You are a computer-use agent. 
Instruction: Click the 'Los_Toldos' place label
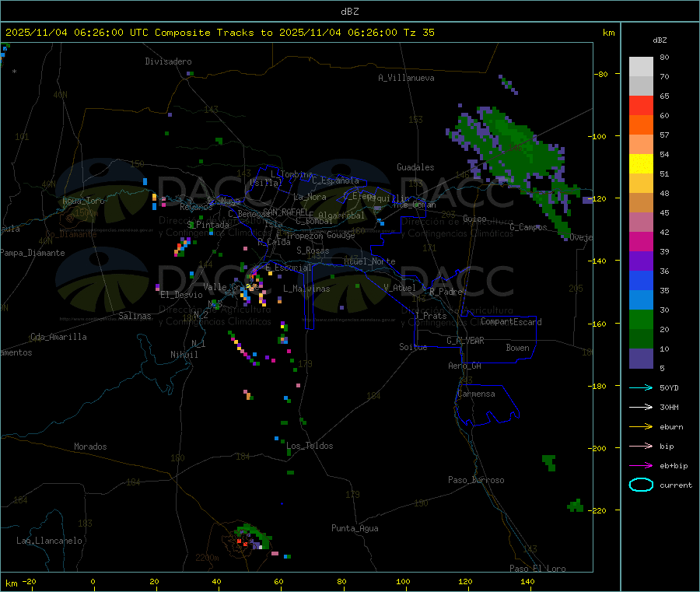[310, 446]
